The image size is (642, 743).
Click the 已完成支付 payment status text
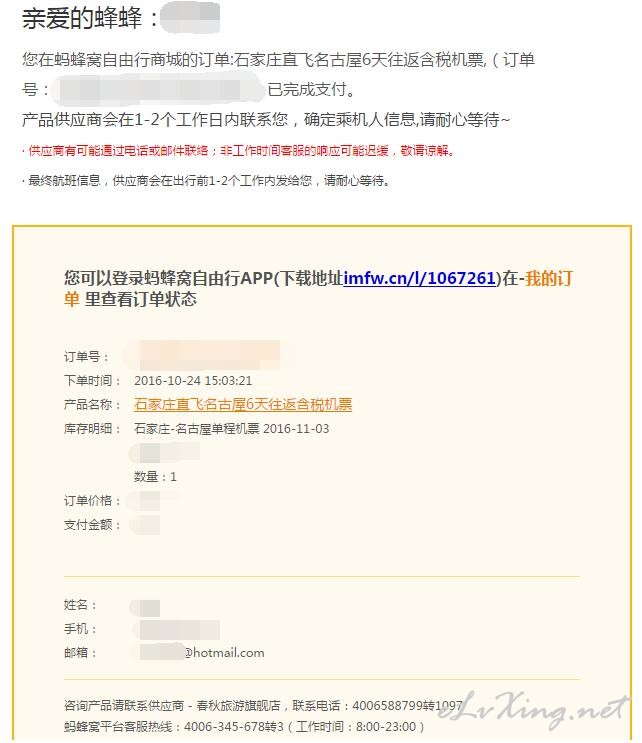(311, 89)
